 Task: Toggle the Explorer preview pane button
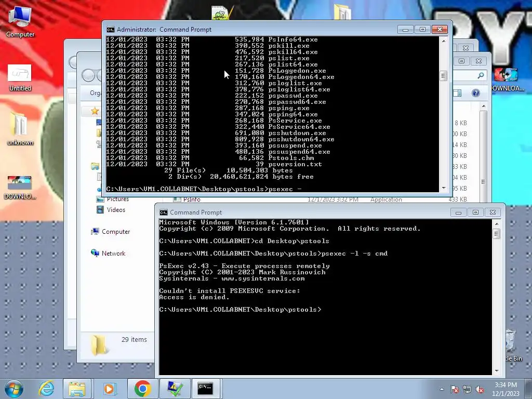pos(457,93)
